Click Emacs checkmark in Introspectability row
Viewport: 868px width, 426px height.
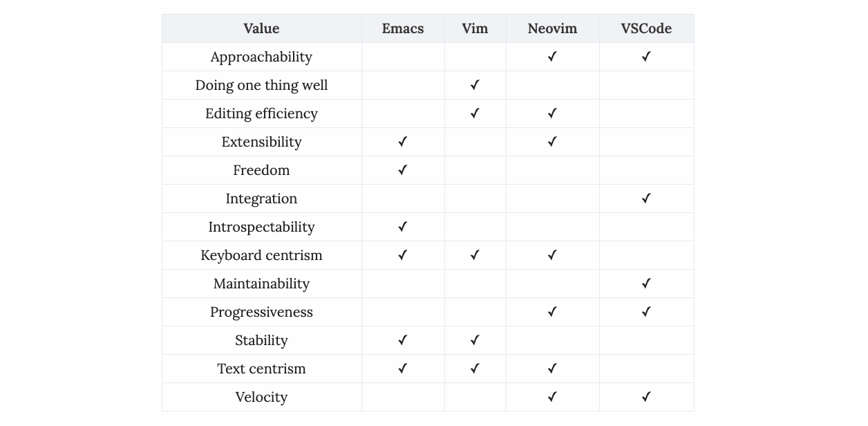pyautogui.click(x=403, y=227)
